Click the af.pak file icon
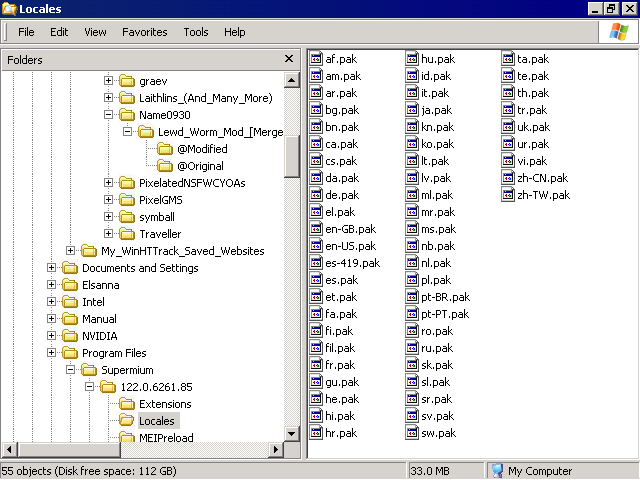The width and height of the screenshot is (640, 480). 316,59
